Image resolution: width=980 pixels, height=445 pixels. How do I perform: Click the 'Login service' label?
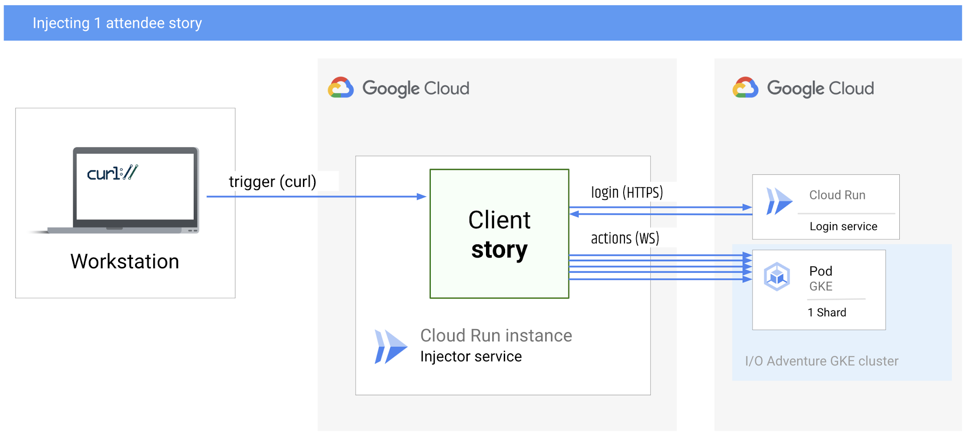point(843,227)
